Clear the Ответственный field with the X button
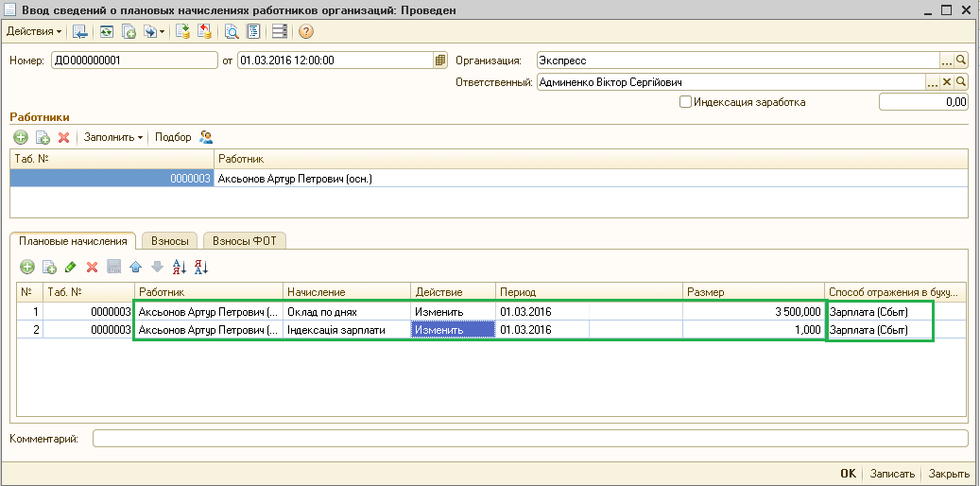Viewport: 980px width, 486px height. (x=947, y=82)
